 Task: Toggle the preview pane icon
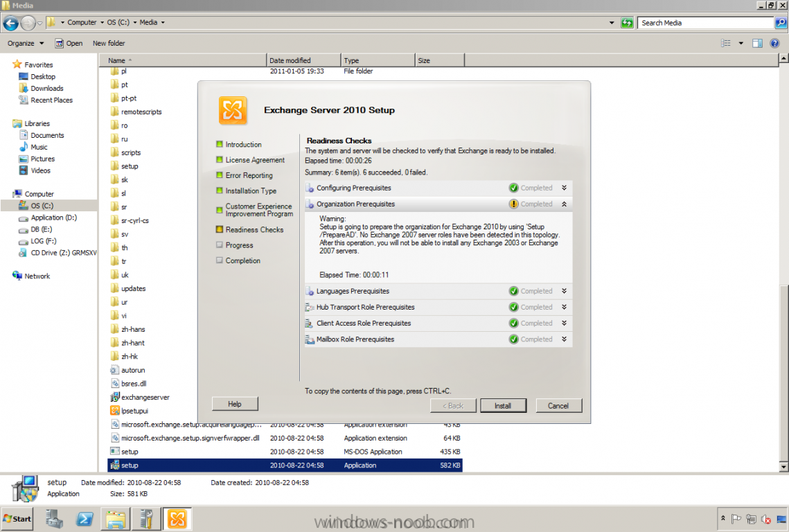pos(757,43)
